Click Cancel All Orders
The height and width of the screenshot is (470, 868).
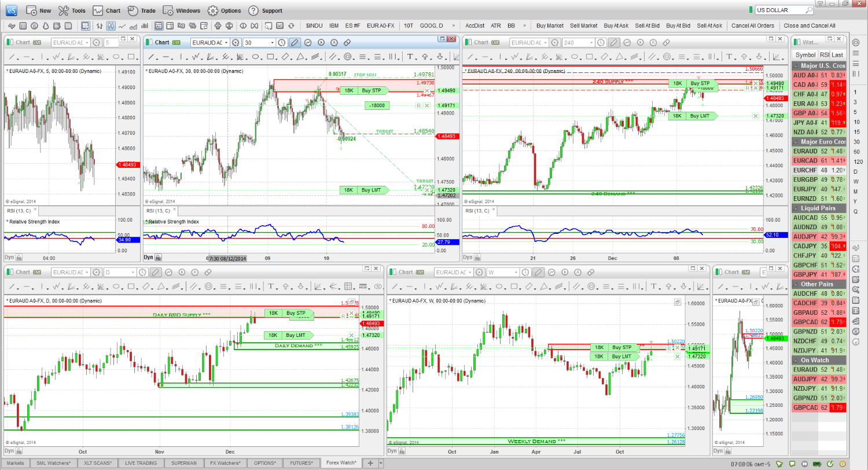pyautogui.click(x=752, y=25)
